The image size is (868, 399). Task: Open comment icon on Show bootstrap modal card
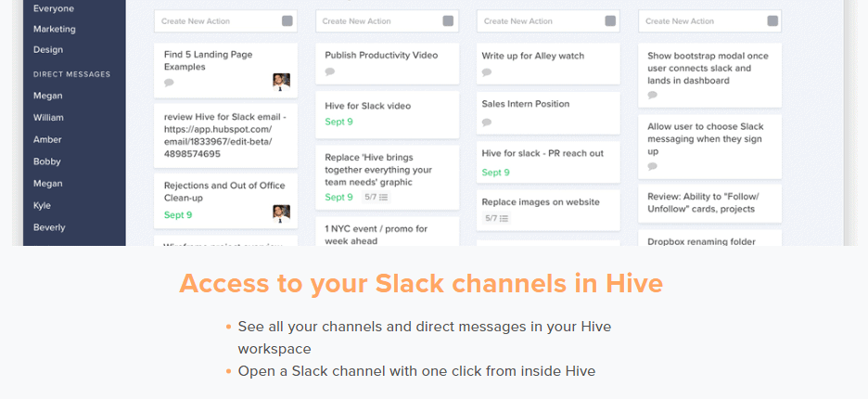tap(653, 95)
